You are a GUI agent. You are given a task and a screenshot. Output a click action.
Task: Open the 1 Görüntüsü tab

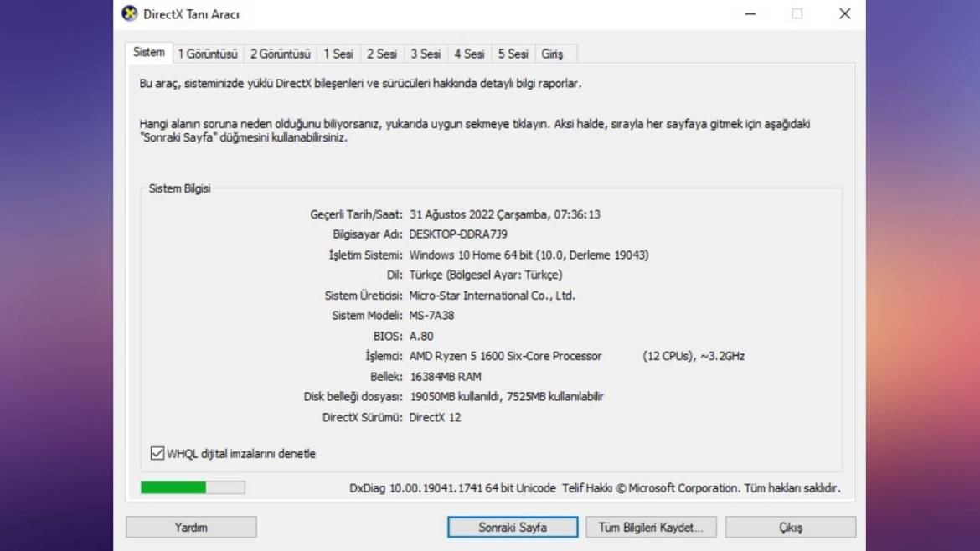(208, 54)
